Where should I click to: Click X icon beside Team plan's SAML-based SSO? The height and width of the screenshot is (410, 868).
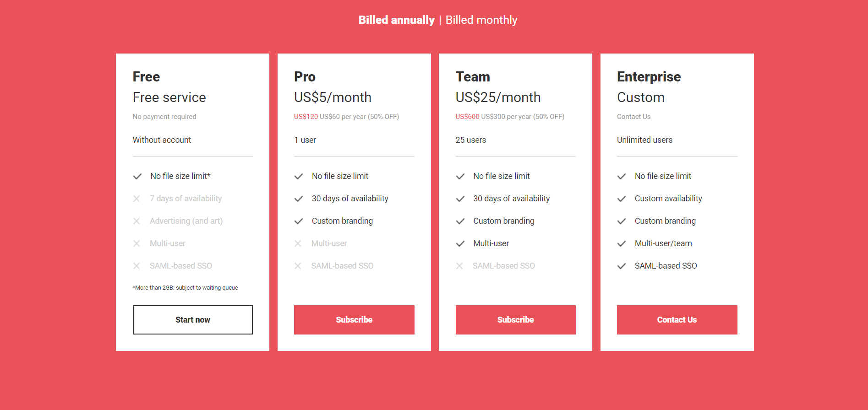tap(459, 266)
